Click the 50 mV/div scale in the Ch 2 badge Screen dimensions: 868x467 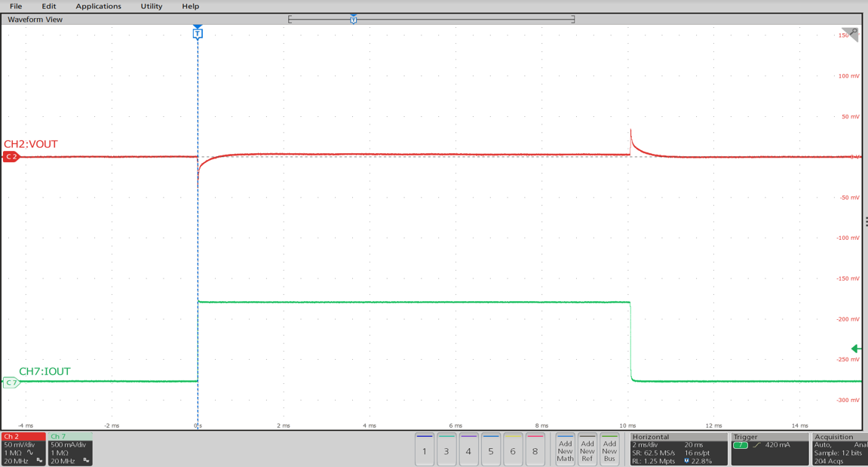pos(20,445)
